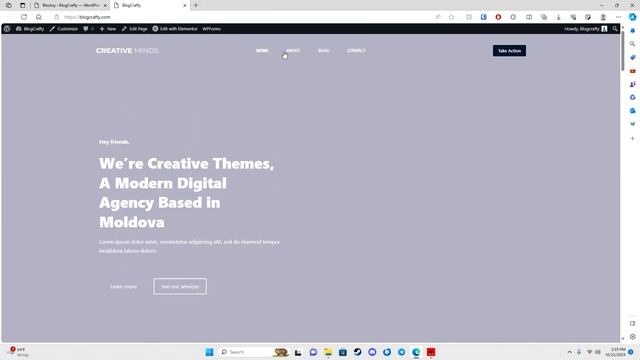The height and width of the screenshot is (360, 640).
Task: Open File Explorer from the taskbar
Action: coord(328,352)
